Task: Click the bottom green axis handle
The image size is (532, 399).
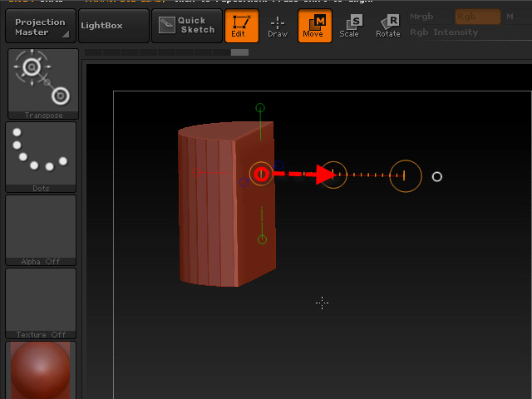Action: pos(262,239)
